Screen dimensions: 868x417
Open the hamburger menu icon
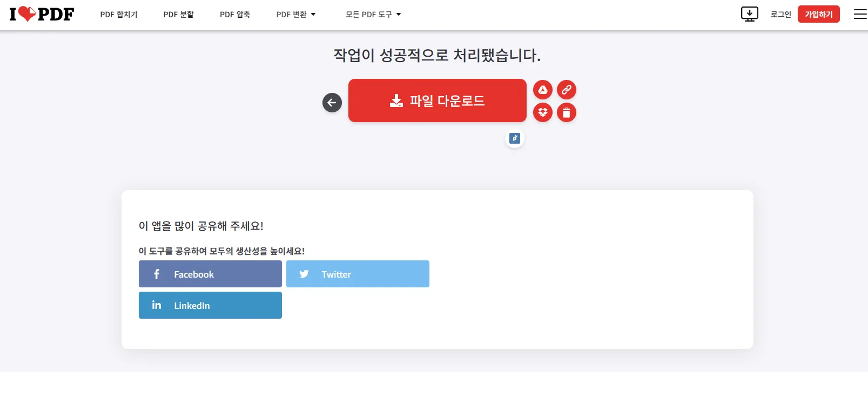[x=860, y=14]
